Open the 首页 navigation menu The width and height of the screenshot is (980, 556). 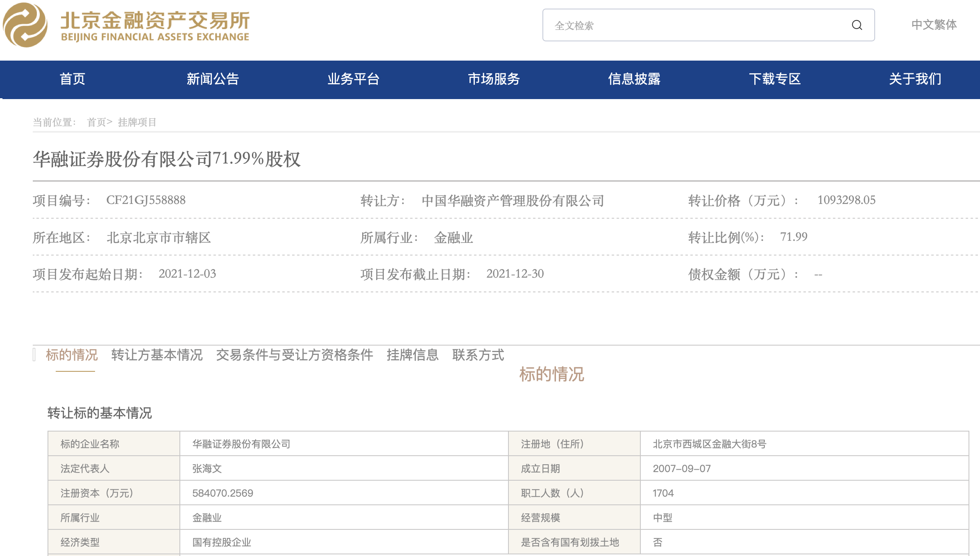[73, 79]
